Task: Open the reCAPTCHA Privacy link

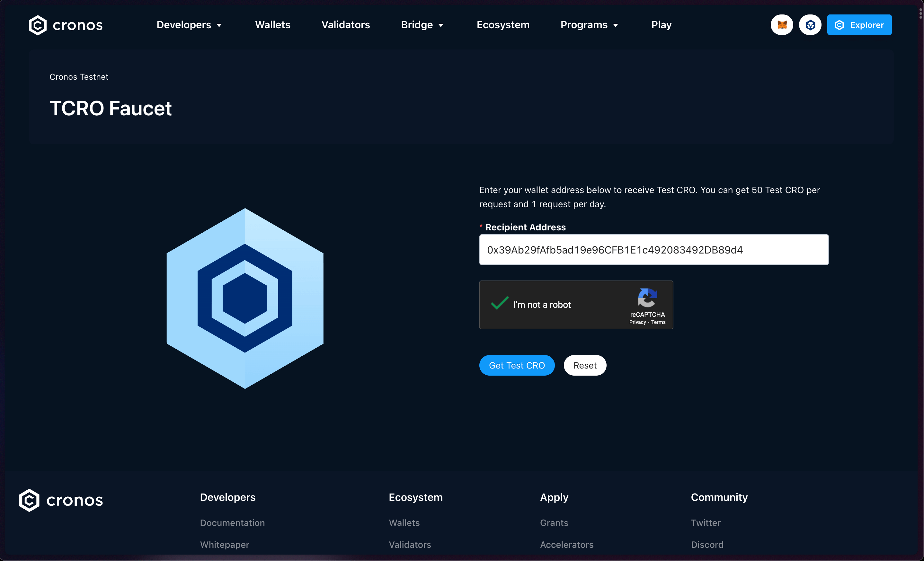Action: click(x=637, y=322)
